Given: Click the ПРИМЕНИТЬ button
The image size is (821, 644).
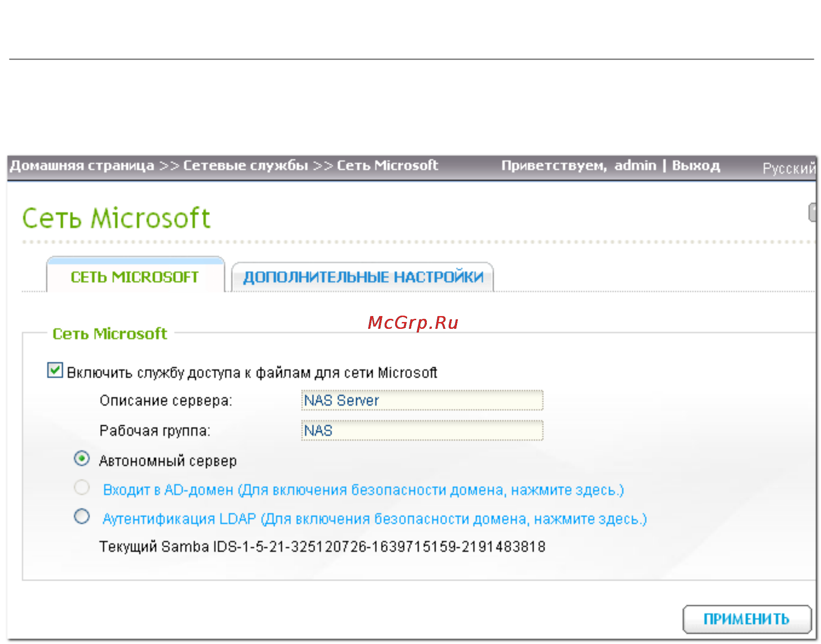Looking at the screenshot, I should point(747,619).
